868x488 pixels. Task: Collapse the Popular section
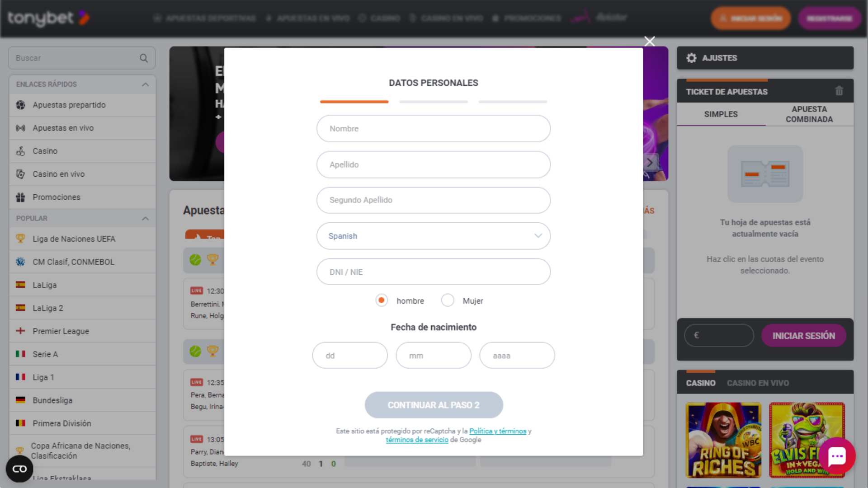click(x=145, y=219)
